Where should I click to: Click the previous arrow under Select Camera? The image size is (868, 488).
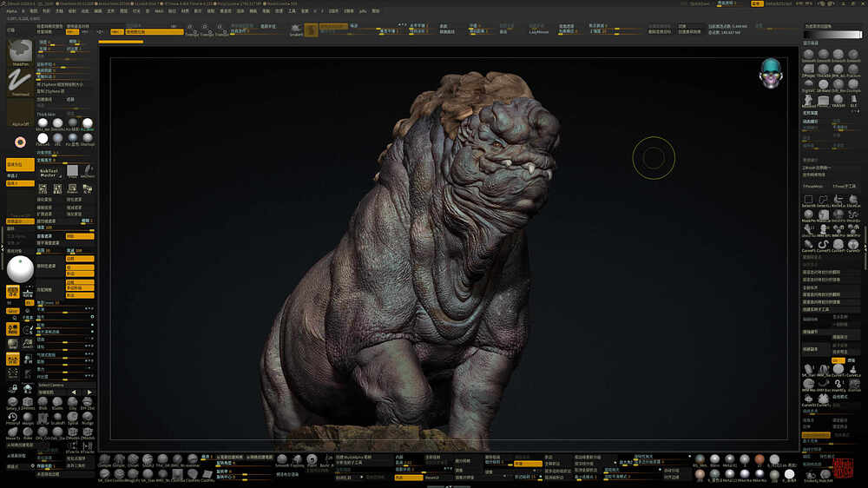pyautogui.click(x=74, y=392)
